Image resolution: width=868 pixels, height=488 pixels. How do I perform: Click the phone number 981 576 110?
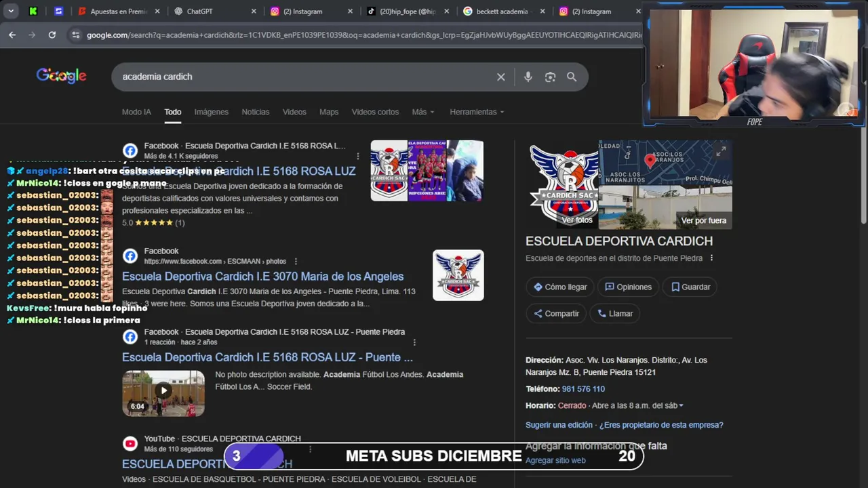(x=583, y=389)
